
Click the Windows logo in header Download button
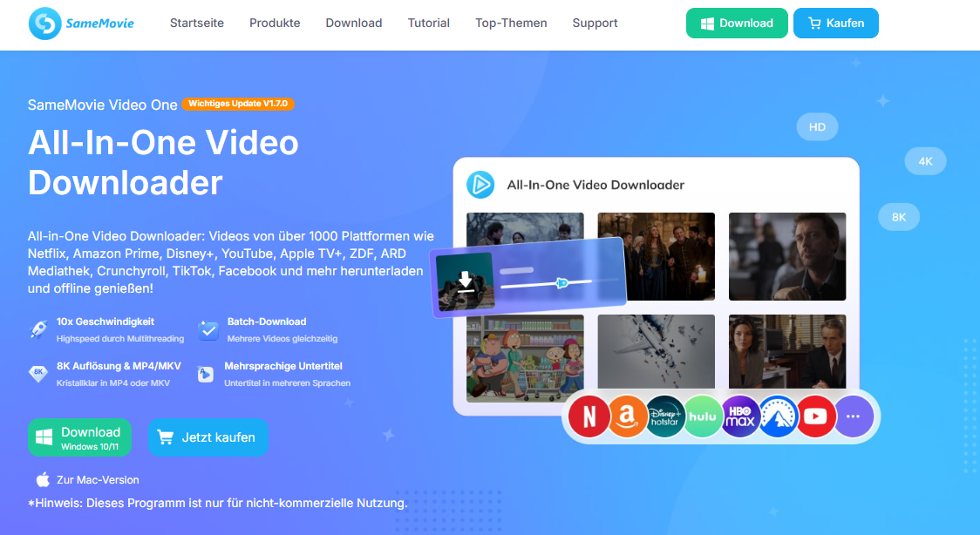(707, 24)
